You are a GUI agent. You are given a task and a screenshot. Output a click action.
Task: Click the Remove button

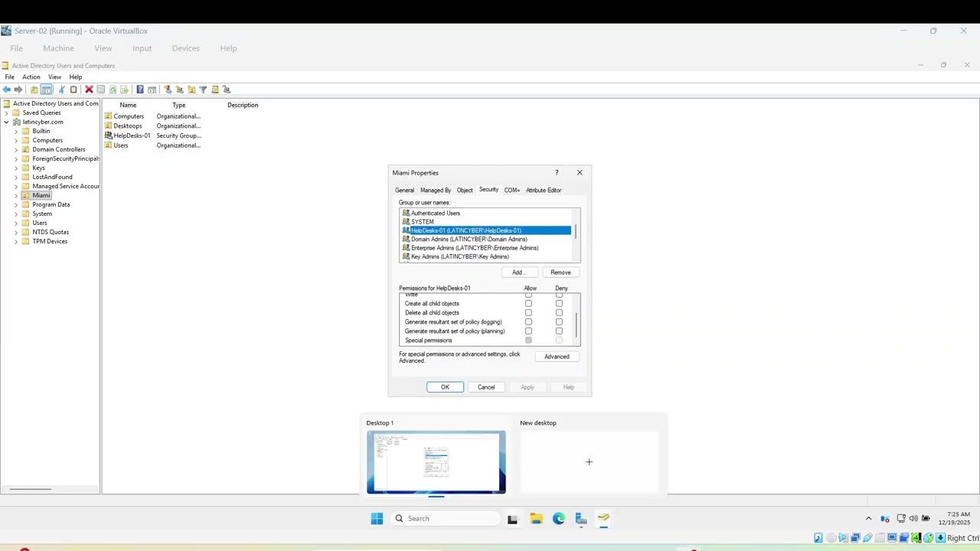pos(560,272)
